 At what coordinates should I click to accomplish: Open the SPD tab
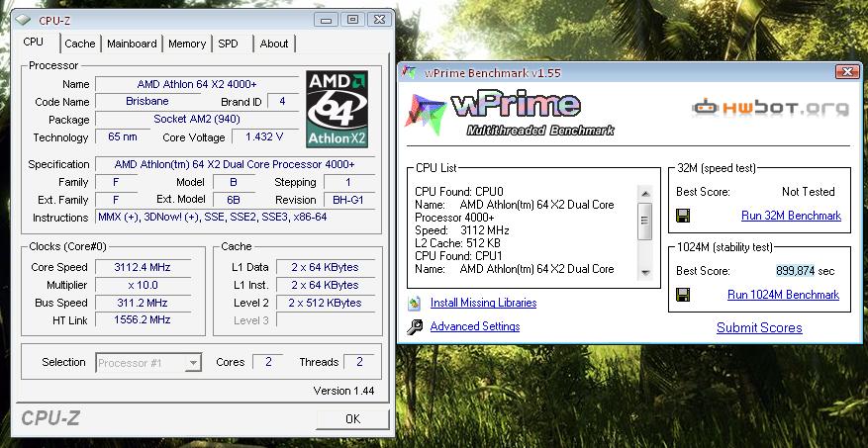tap(228, 44)
